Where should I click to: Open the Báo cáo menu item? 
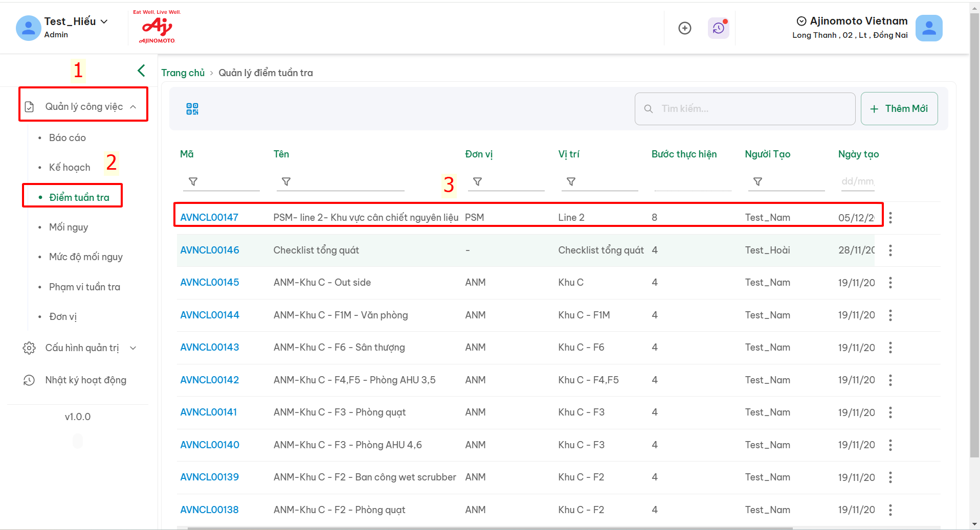(68, 138)
